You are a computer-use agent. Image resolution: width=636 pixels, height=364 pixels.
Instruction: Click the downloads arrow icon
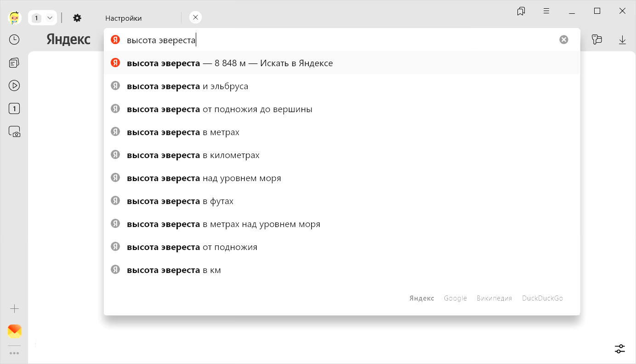(x=622, y=40)
